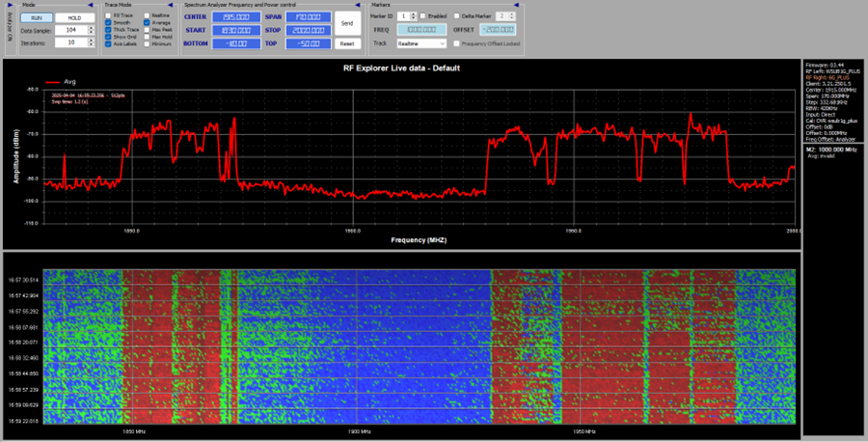
Task: Reset the frequency settings
Action: tap(347, 43)
